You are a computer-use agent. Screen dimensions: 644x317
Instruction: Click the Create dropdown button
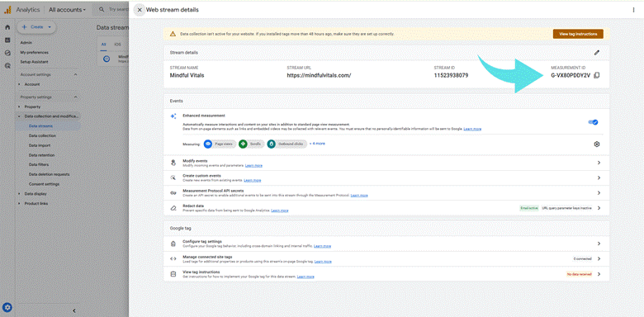point(36,26)
